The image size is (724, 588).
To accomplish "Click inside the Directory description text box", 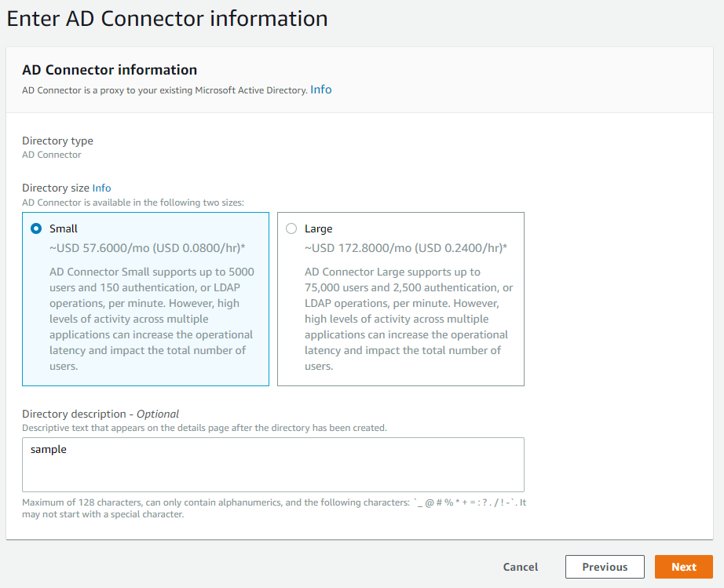I will click(273, 465).
